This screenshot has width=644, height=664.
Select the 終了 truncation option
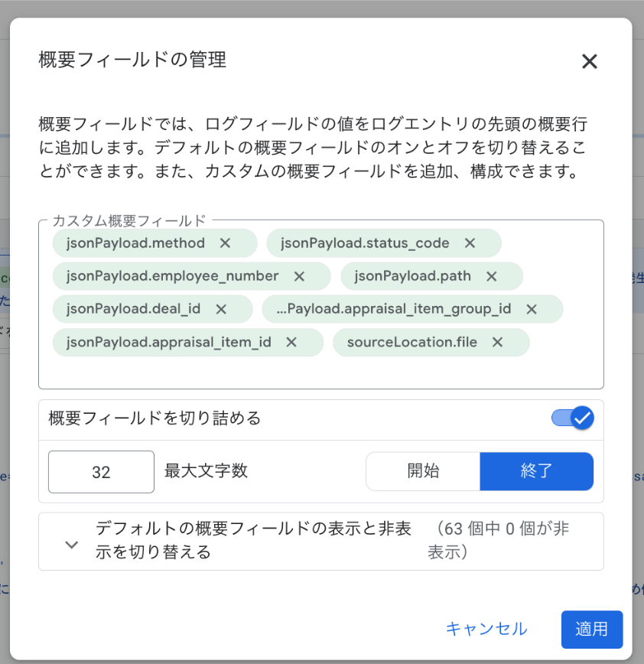click(x=536, y=471)
